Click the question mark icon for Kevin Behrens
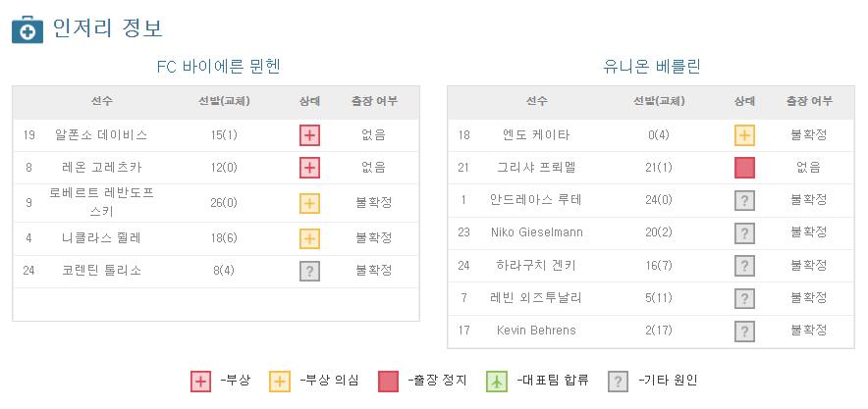Screen dimensions: 868x409 (744, 332)
